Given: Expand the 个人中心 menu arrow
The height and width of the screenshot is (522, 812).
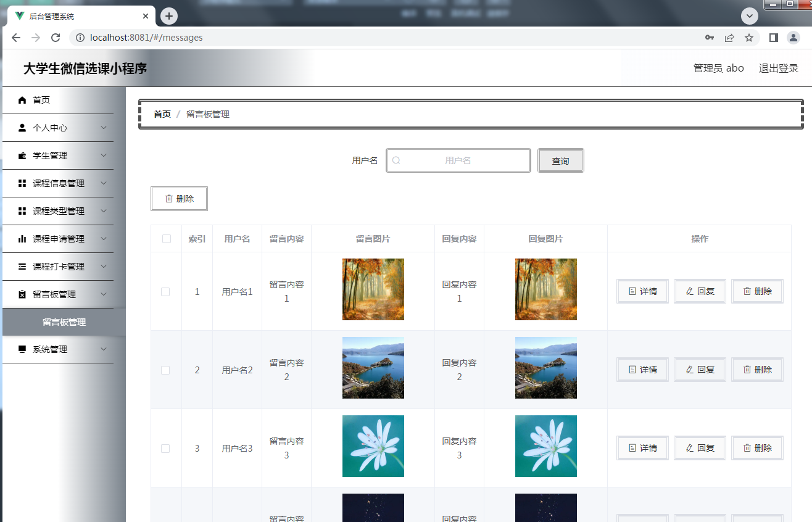Looking at the screenshot, I should click(104, 128).
